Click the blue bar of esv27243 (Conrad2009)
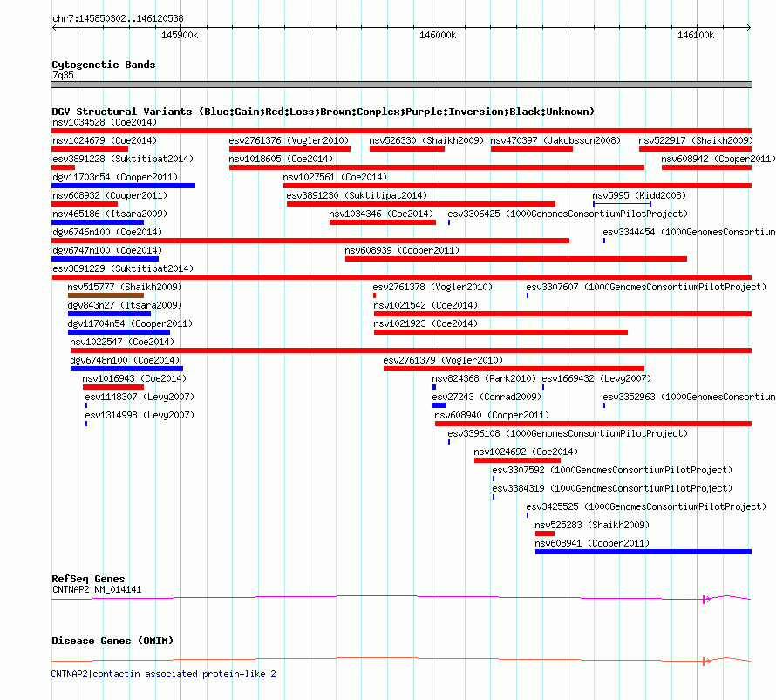776x700 pixels. (x=439, y=405)
